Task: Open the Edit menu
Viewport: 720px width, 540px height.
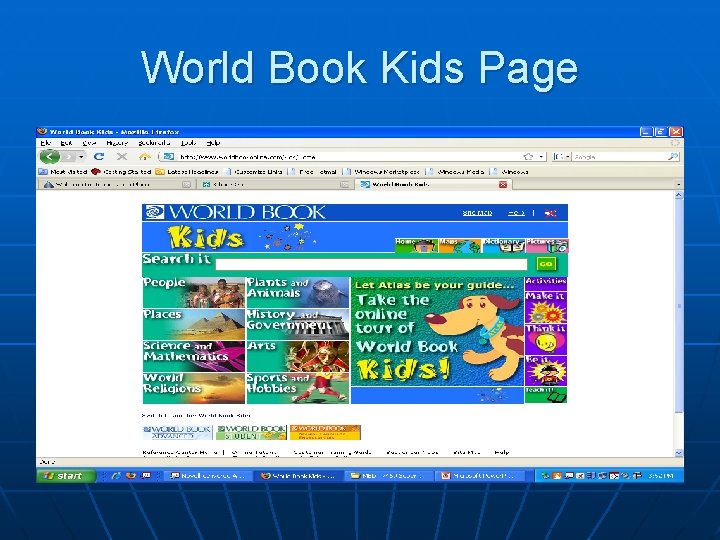Action: [67, 143]
